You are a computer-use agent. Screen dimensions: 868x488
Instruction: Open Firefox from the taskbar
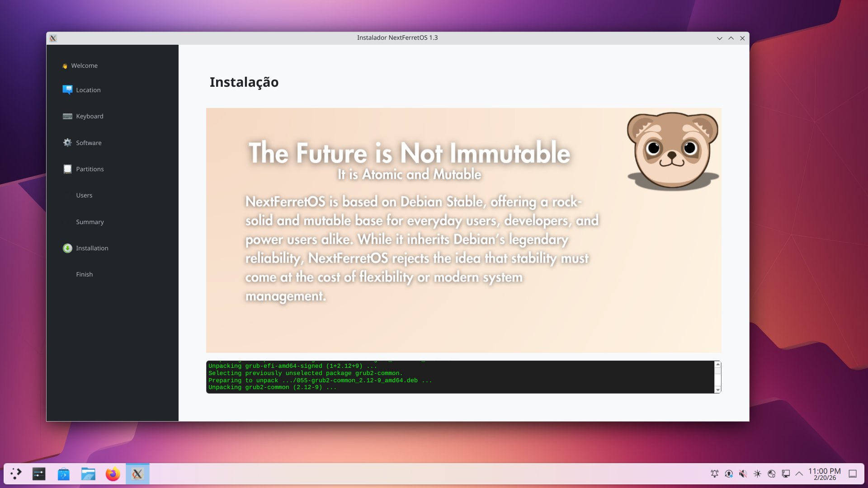point(113,474)
